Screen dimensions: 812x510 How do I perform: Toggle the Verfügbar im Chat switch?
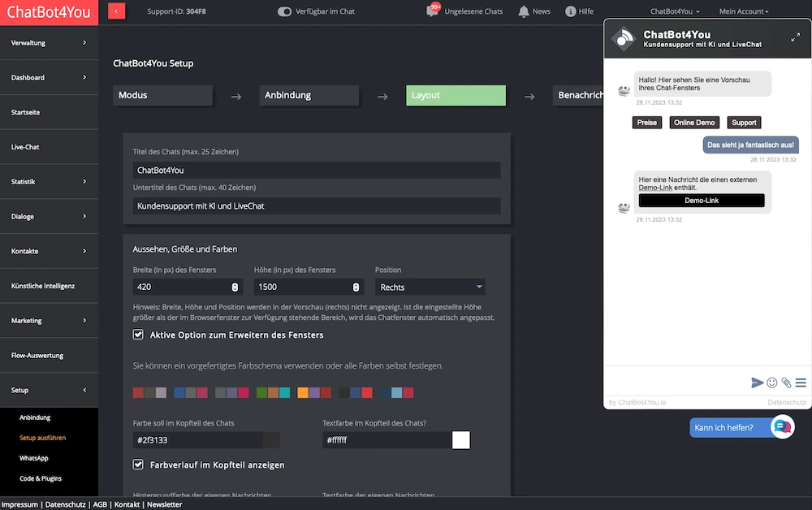pyautogui.click(x=284, y=11)
